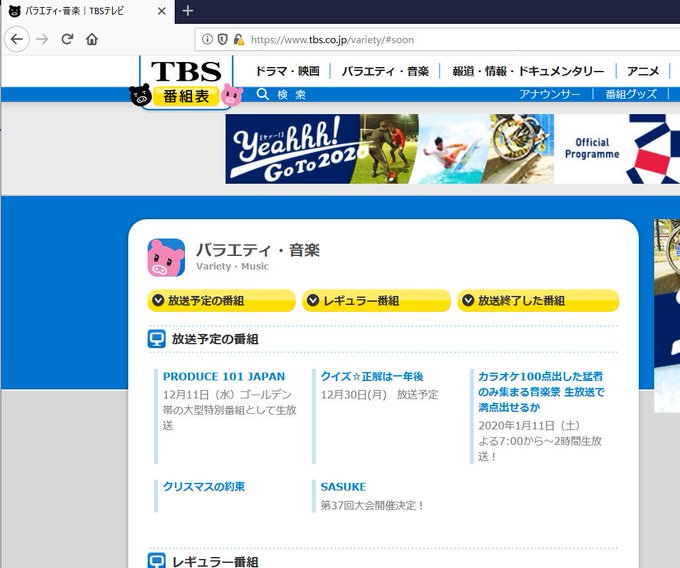The width and height of the screenshot is (680, 568).
Task: Open the アニメ menu item
Action: pyautogui.click(x=643, y=71)
